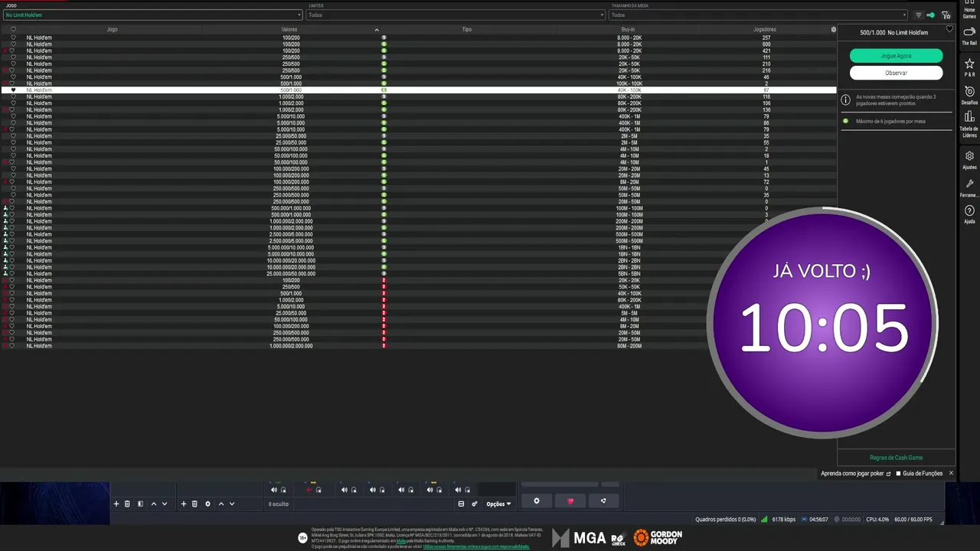The image size is (980, 551).
Task: Click the up arrow in the sources toolbar next to the gear
Action: [x=221, y=504]
